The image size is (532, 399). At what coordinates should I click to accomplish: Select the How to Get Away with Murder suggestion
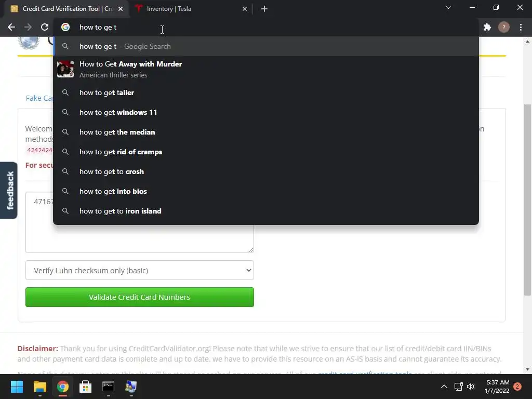[266, 69]
